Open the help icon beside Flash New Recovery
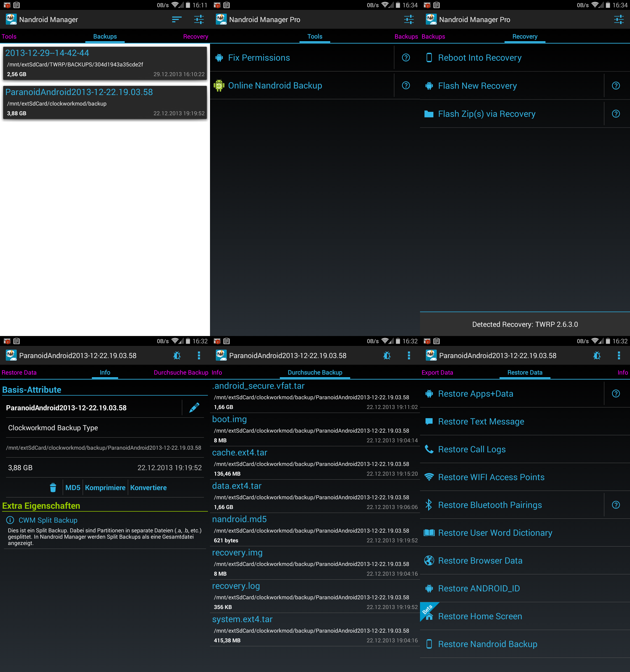Screen dimensions: 630x672 pyautogui.click(x=616, y=86)
